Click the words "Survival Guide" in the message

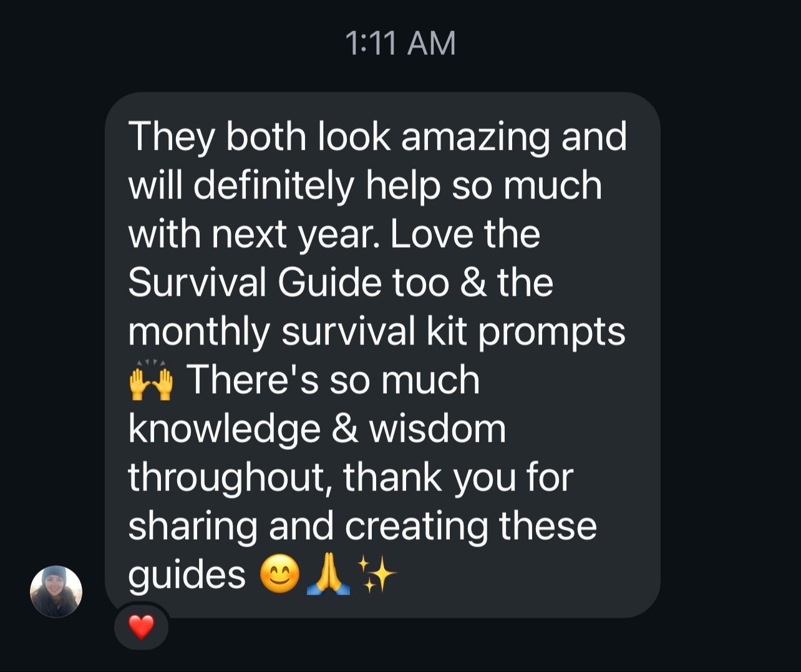point(255,282)
